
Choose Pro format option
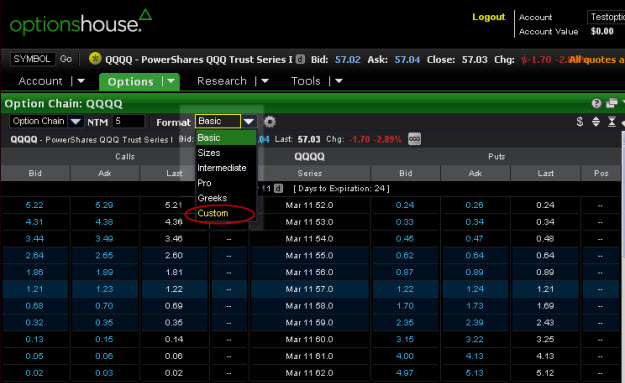[226, 183]
